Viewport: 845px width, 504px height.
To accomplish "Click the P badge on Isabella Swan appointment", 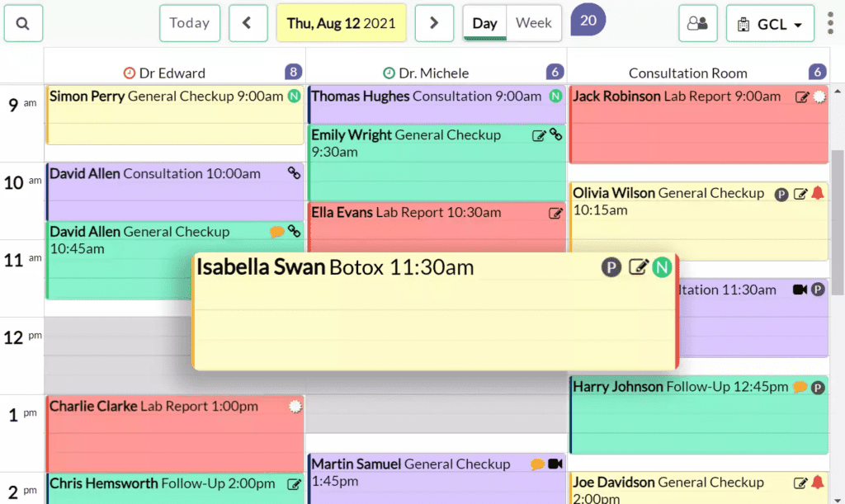I will tap(611, 267).
